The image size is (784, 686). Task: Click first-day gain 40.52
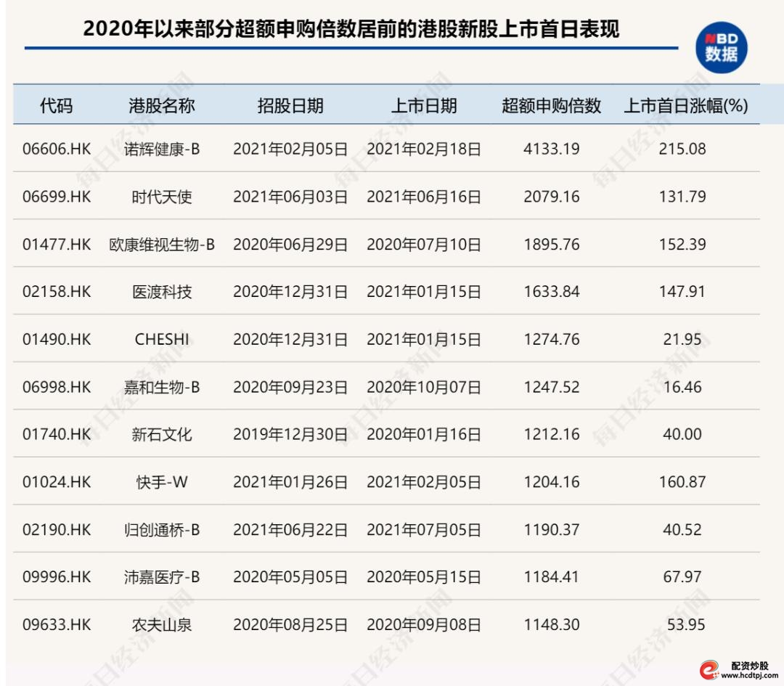click(682, 529)
